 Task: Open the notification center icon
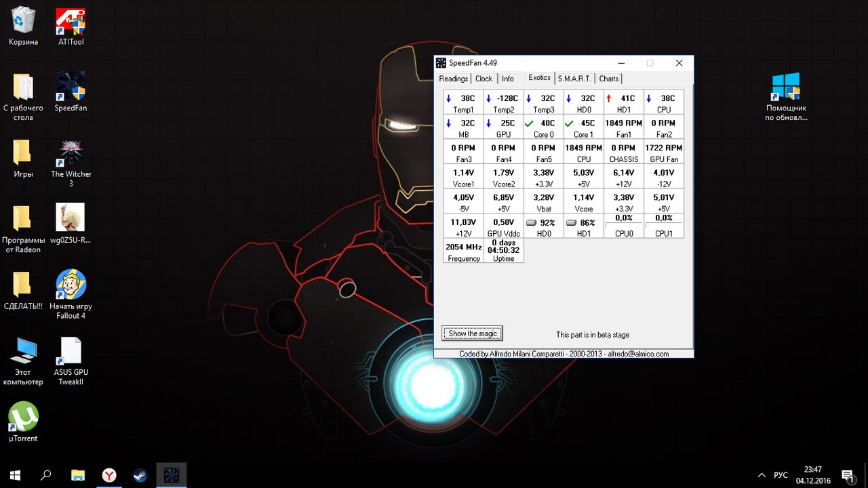pos(847,475)
